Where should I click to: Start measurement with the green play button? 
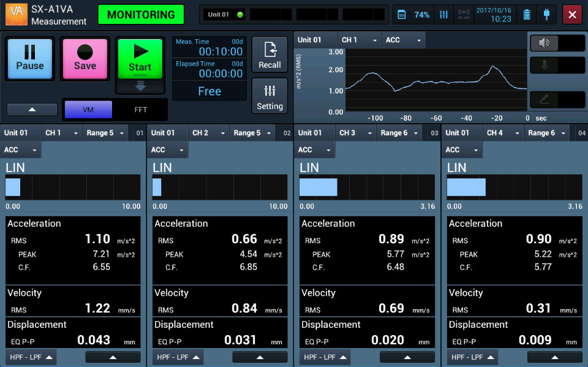pyautogui.click(x=140, y=59)
